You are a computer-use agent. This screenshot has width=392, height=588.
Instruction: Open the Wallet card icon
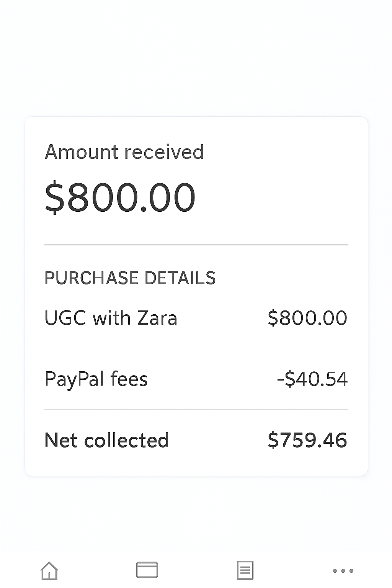(147, 570)
